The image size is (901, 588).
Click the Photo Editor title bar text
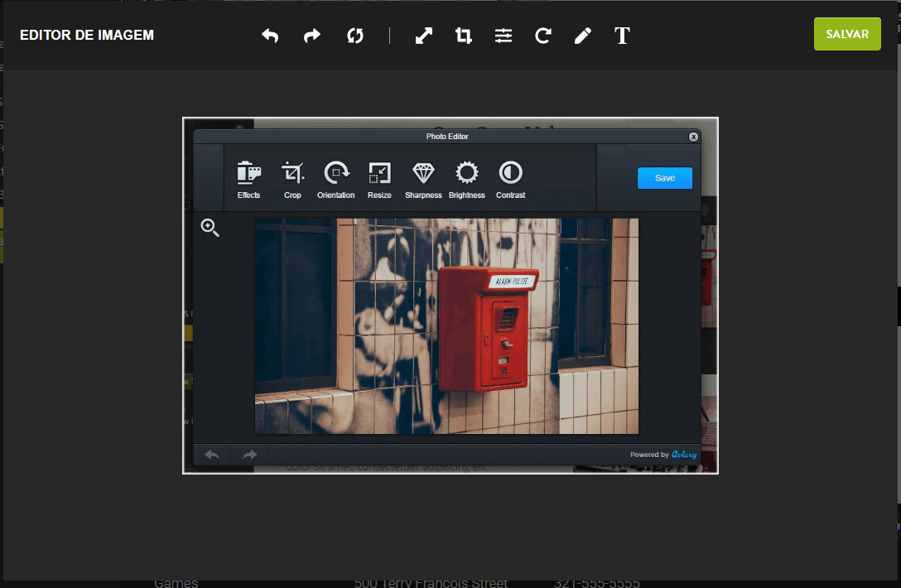point(447,136)
